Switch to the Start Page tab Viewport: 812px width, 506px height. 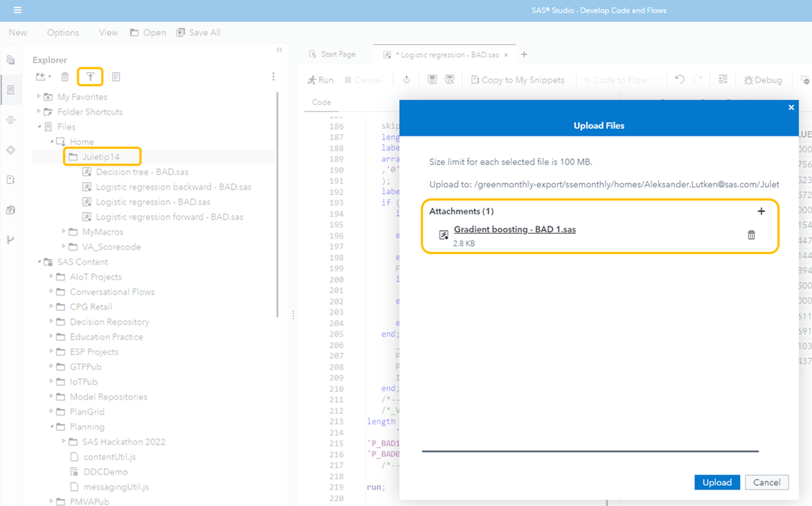point(333,55)
